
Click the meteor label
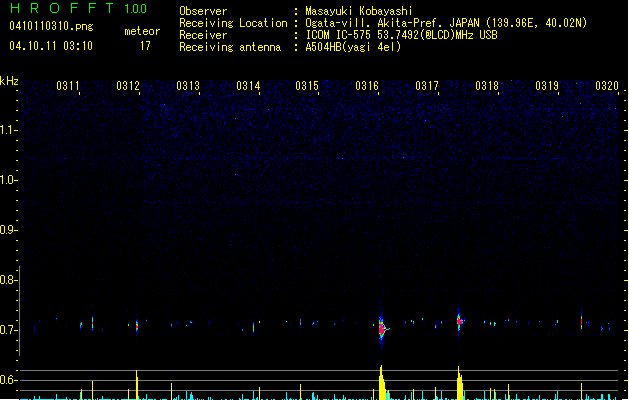tap(142, 31)
